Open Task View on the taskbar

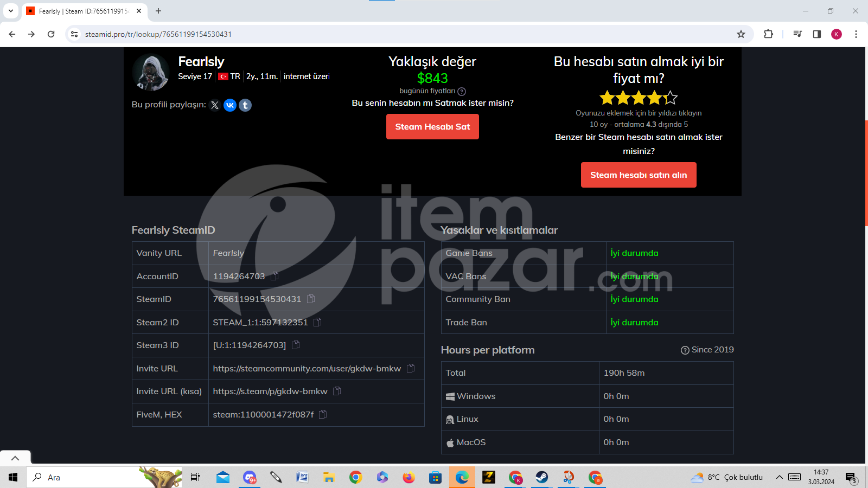(195, 477)
